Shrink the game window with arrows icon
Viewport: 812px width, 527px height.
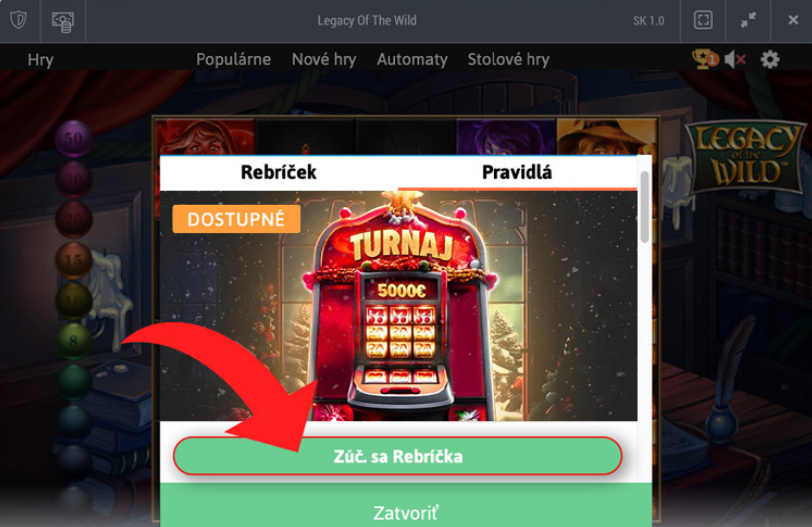click(748, 20)
